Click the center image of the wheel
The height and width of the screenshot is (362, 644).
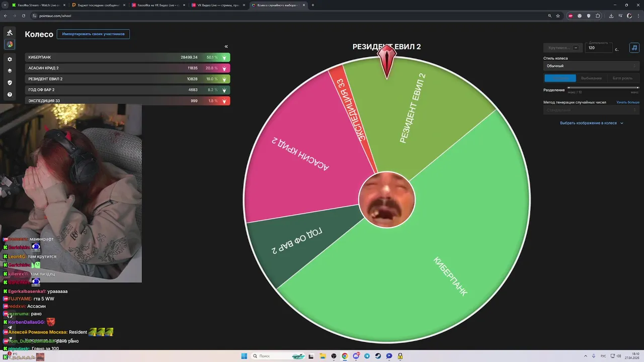point(386,199)
